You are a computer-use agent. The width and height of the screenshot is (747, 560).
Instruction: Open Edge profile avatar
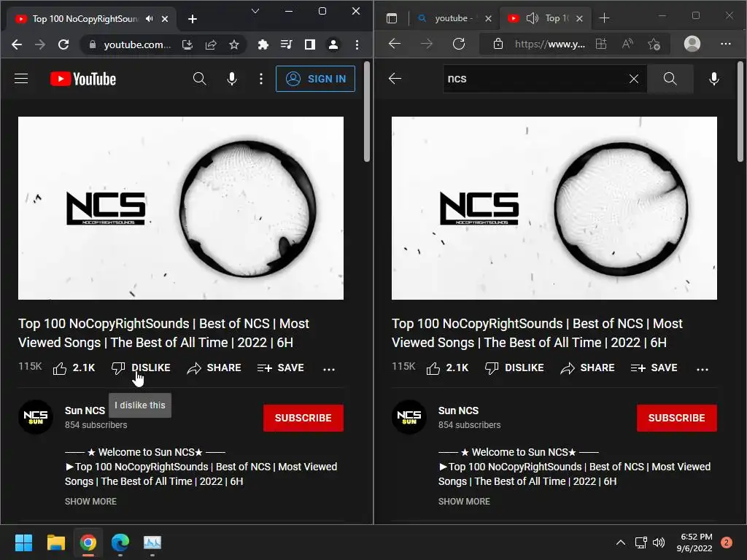(692, 44)
